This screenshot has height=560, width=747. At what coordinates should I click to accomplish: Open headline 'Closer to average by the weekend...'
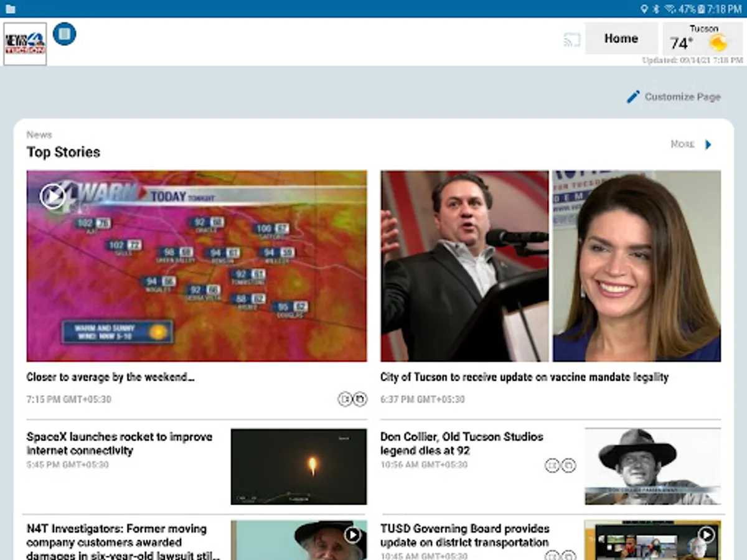click(111, 377)
